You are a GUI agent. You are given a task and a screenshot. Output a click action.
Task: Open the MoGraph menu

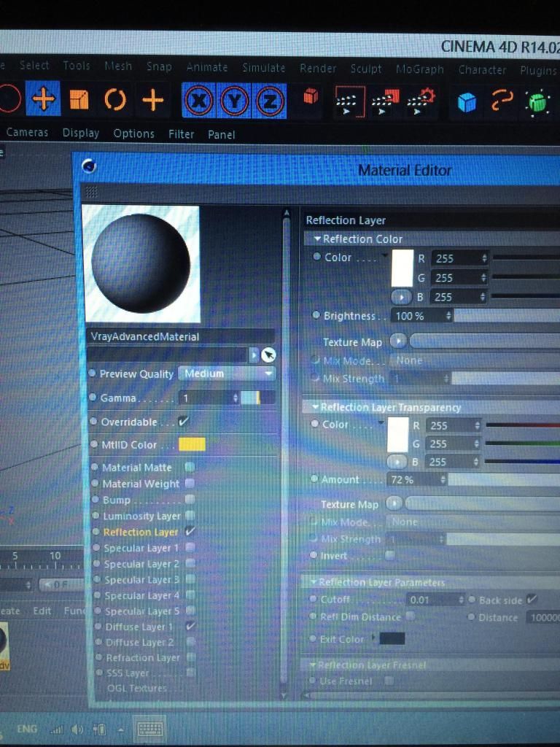point(419,69)
